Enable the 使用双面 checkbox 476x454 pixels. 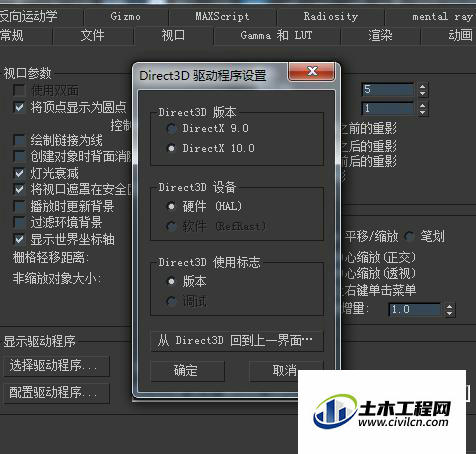19,90
